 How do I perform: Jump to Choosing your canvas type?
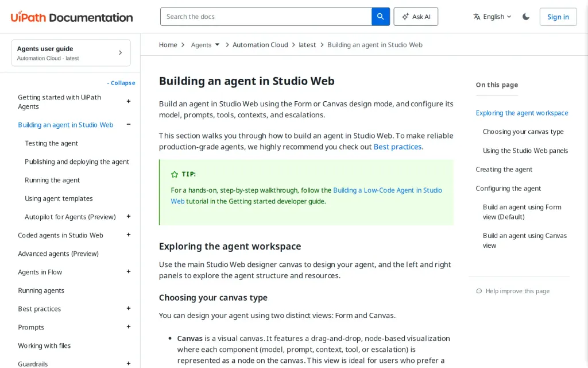[x=523, y=132]
